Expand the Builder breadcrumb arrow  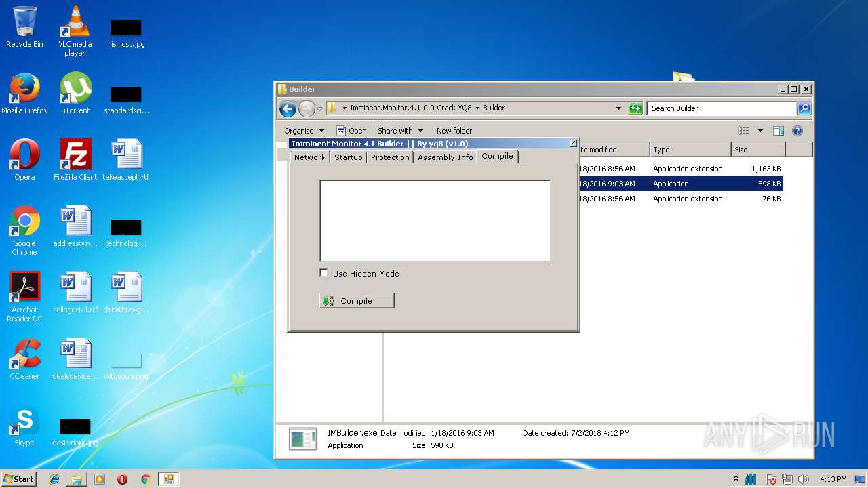pos(477,108)
